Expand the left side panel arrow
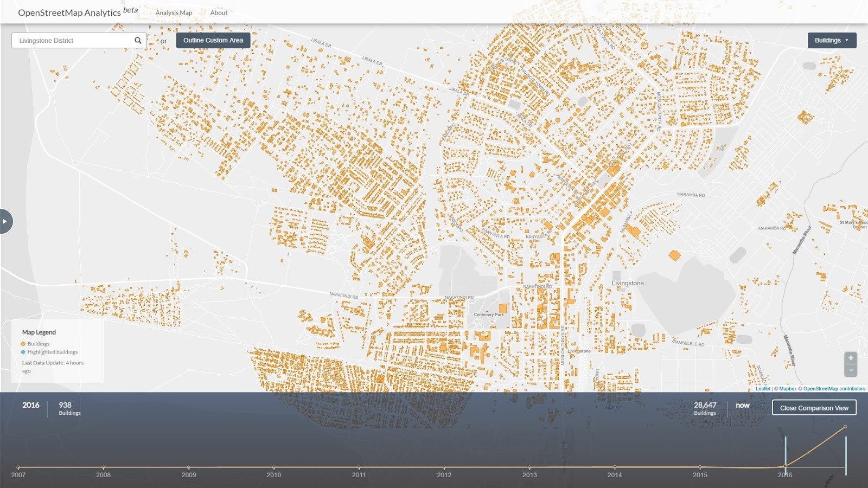This screenshot has width=868, height=488. tap(4, 221)
